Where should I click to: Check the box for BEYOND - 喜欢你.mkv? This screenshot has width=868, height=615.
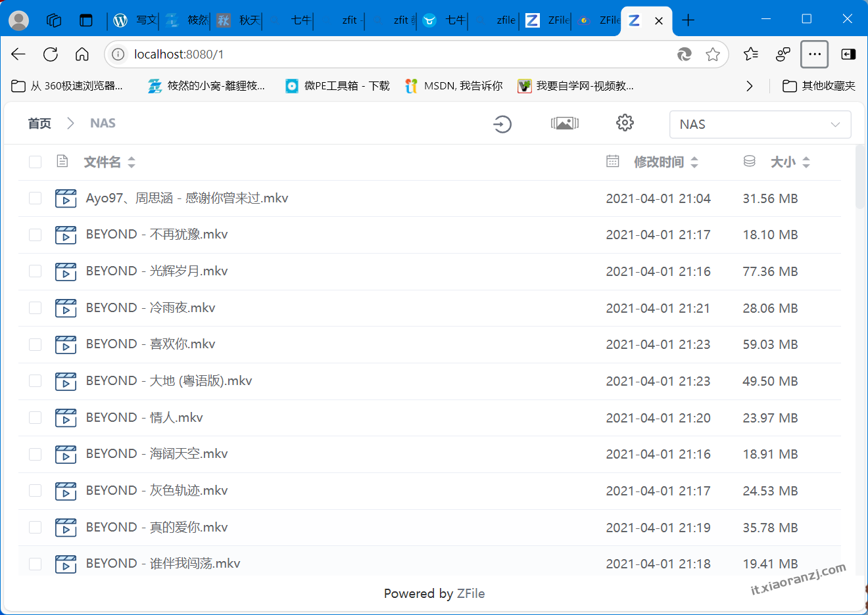tap(36, 344)
